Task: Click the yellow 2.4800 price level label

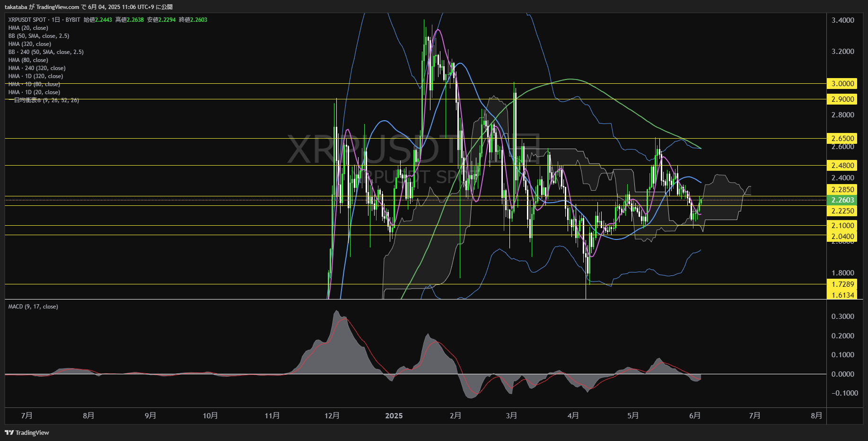Action: click(842, 165)
